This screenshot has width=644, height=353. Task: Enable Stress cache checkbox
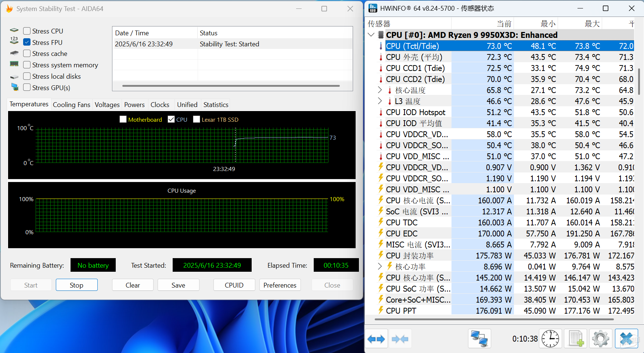click(x=27, y=53)
